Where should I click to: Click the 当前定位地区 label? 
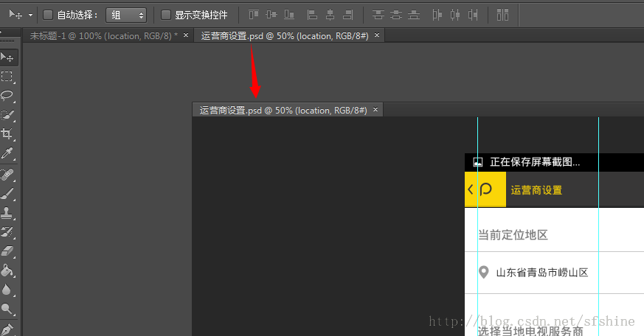(513, 235)
